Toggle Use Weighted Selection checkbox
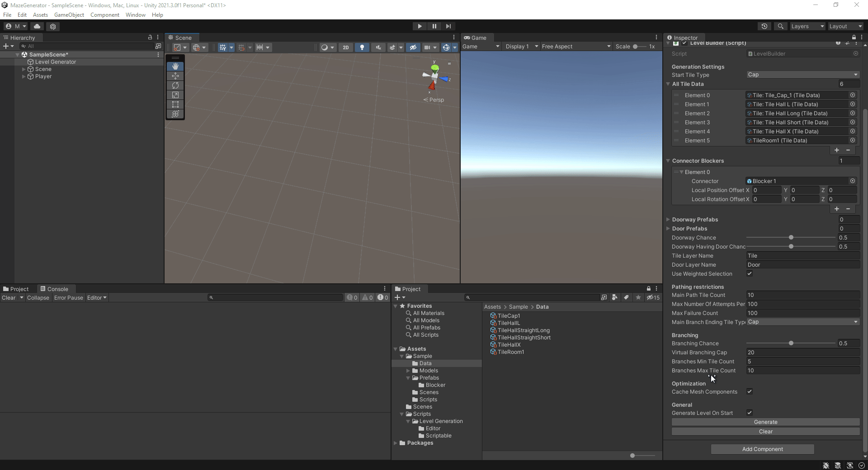The width and height of the screenshot is (868, 470). tap(750, 273)
